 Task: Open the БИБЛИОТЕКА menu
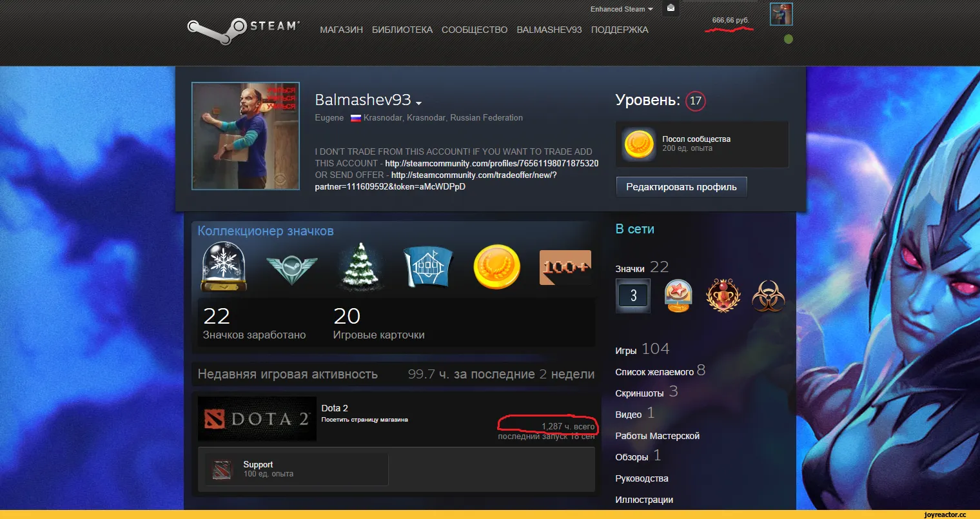coord(402,30)
